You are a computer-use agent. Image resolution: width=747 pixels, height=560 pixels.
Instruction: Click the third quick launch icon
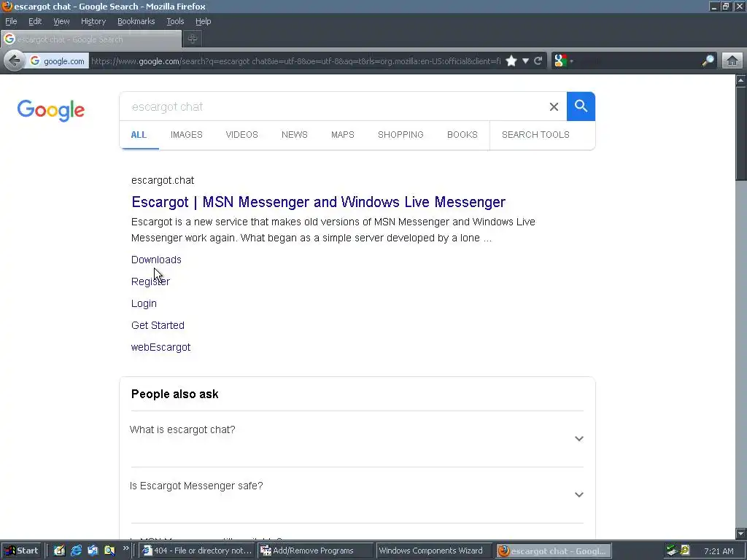point(93,551)
